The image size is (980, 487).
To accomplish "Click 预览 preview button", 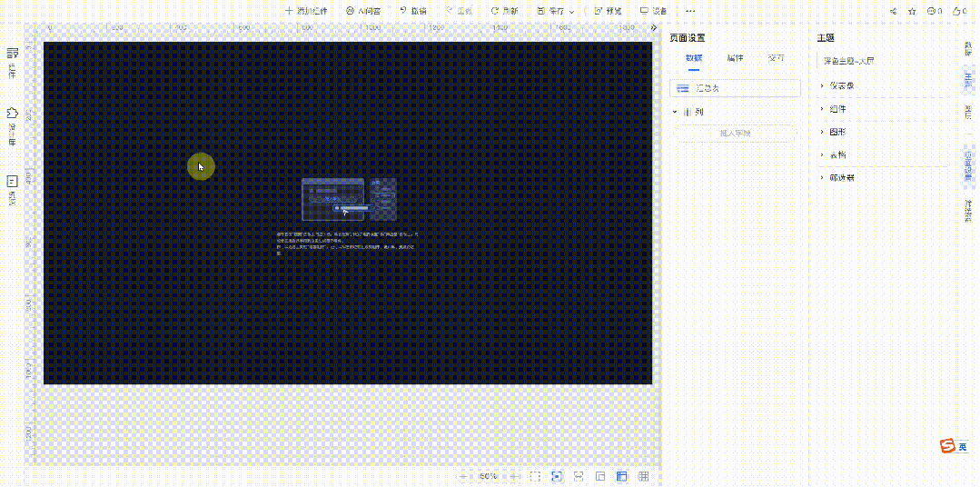I will tap(608, 11).
